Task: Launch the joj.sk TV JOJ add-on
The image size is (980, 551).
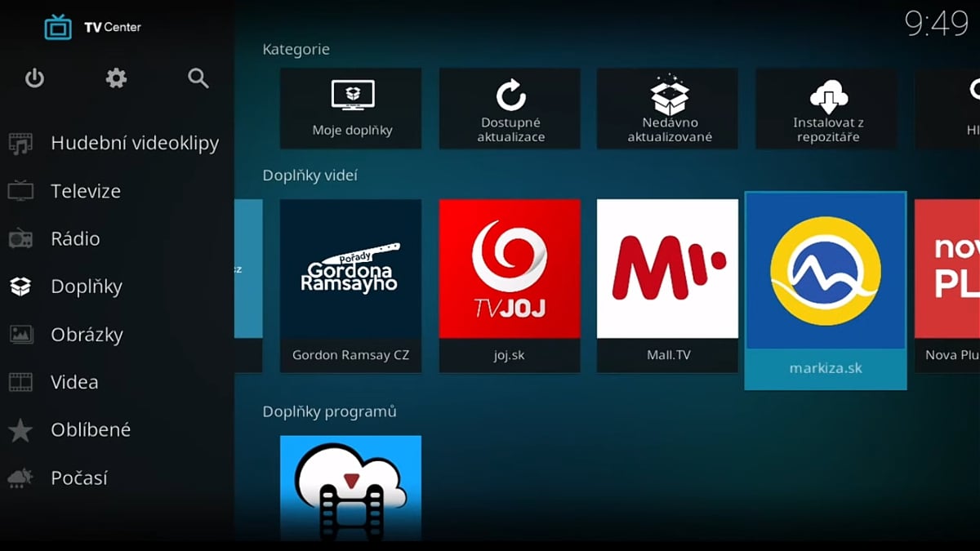Action: click(510, 286)
